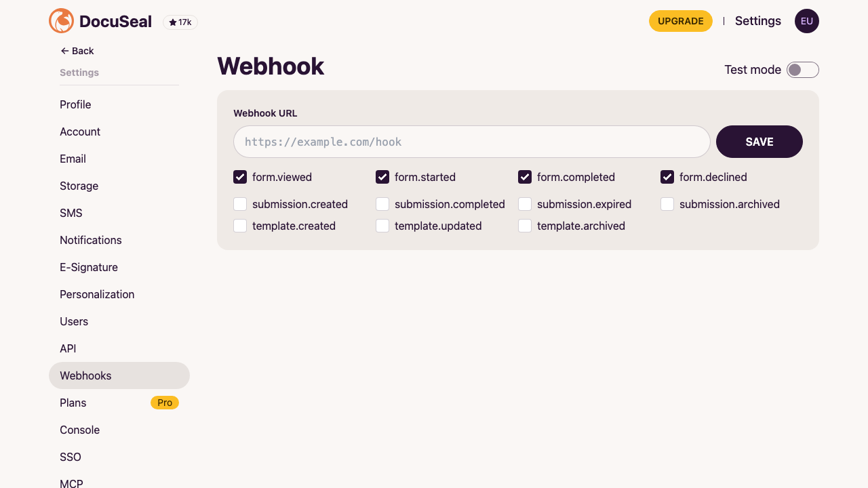This screenshot has height=488, width=868.
Task: Open Account settings
Action: 119,131
